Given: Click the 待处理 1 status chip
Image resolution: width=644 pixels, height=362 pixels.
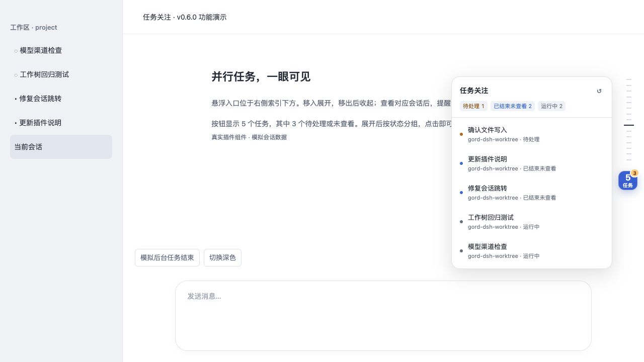Looking at the screenshot, I should 473,106.
